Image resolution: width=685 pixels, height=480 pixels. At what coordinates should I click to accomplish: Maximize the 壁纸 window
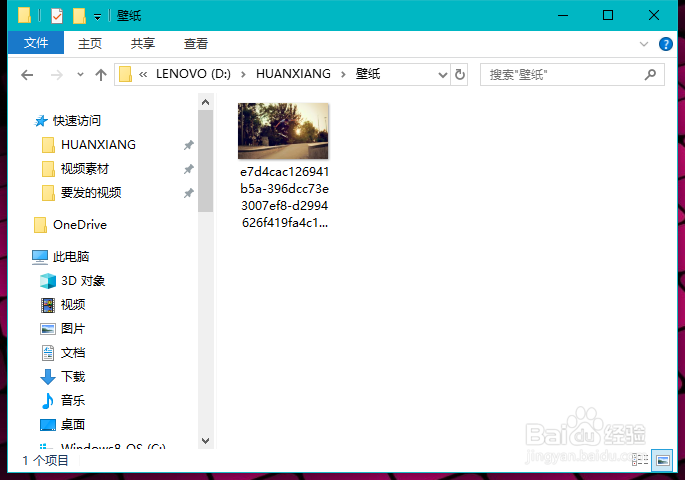pyautogui.click(x=608, y=16)
